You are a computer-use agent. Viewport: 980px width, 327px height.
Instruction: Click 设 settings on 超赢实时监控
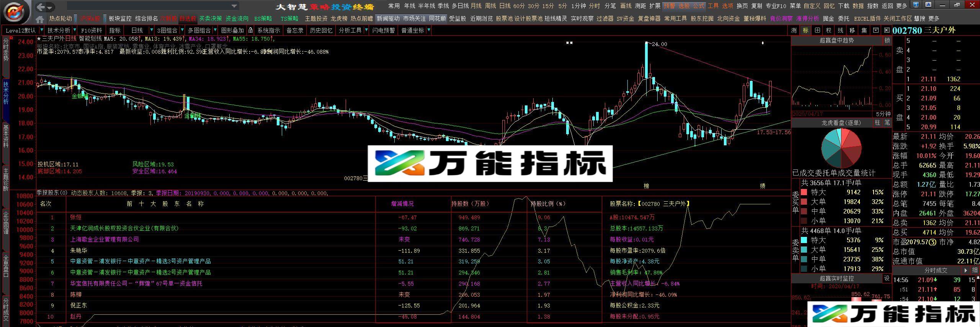click(887, 278)
